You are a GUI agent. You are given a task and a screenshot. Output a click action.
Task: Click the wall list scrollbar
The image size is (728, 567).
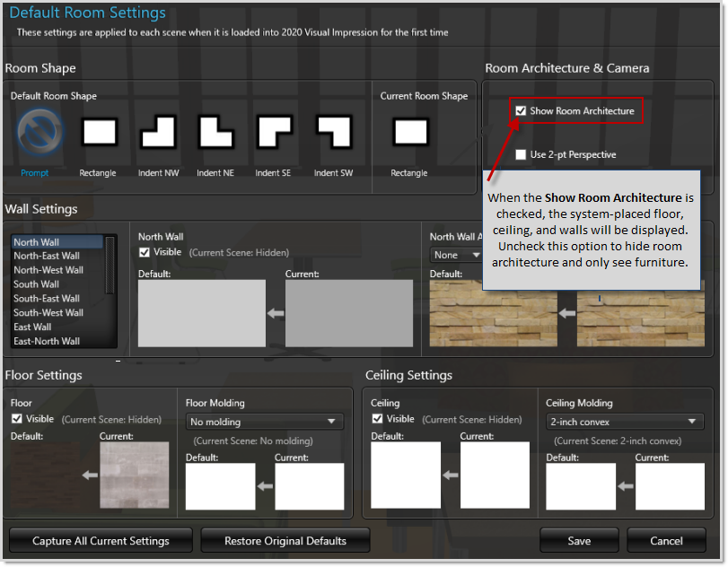tap(110, 266)
